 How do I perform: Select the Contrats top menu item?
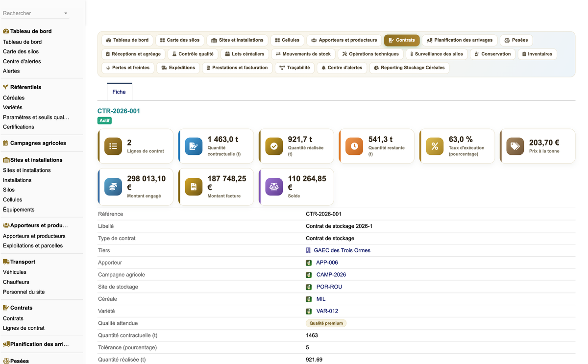click(402, 40)
